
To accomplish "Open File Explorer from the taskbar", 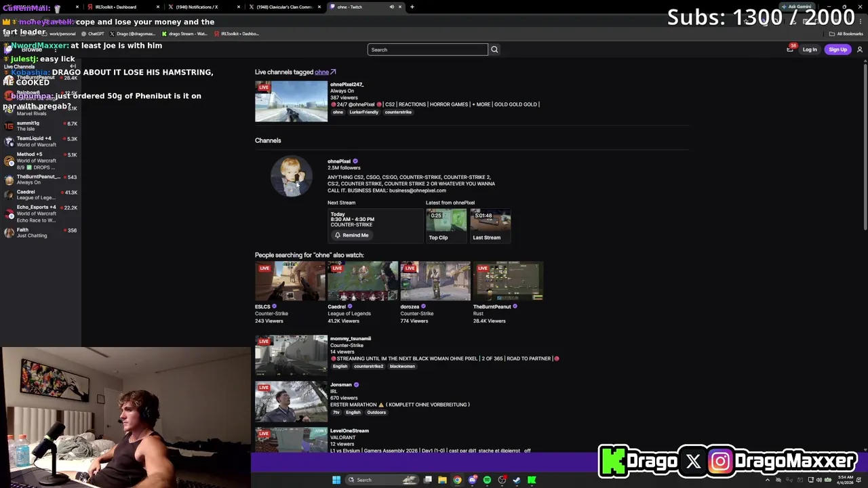I will click(442, 480).
